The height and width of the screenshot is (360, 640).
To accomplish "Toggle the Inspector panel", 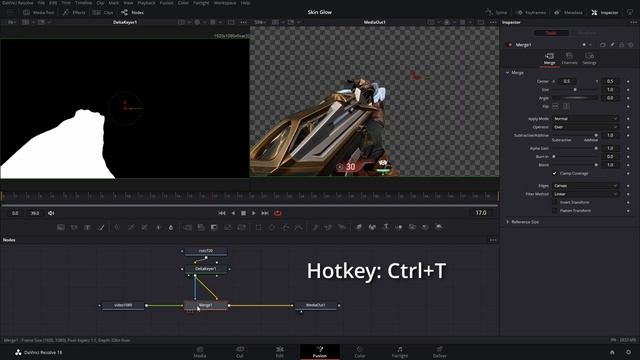I will point(605,13).
